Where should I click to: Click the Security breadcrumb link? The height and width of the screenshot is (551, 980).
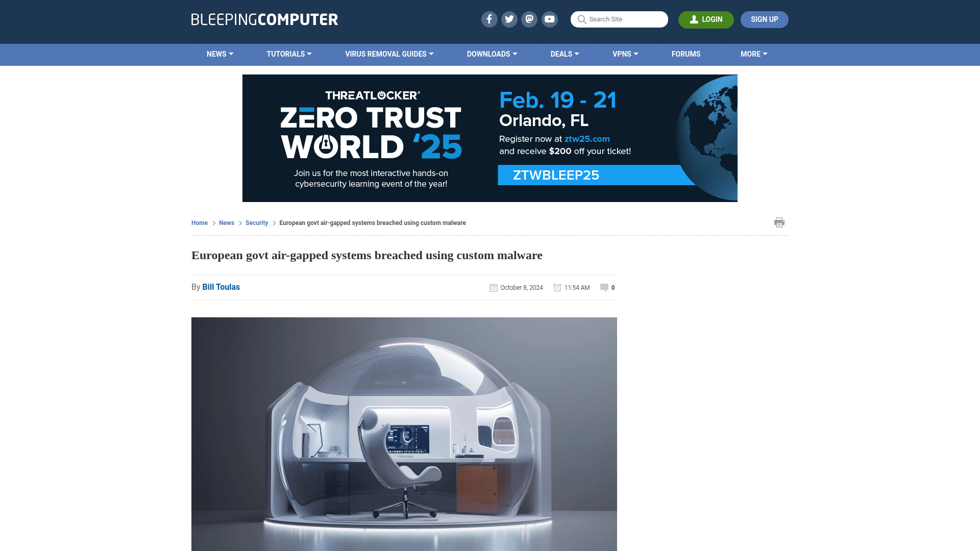[256, 222]
